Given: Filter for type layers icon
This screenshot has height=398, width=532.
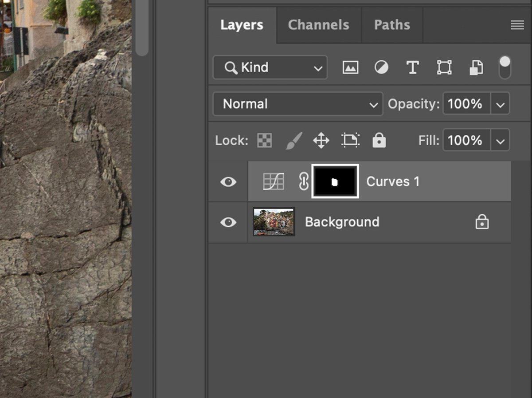Looking at the screenshot, I should click(x=412, y=67).
